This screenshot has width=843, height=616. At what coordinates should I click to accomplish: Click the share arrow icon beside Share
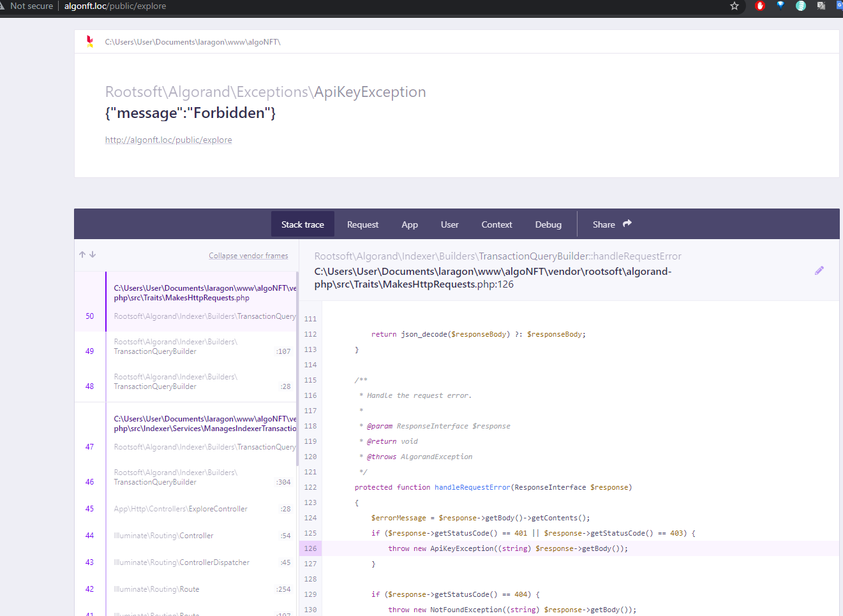(x=627, y=223)
